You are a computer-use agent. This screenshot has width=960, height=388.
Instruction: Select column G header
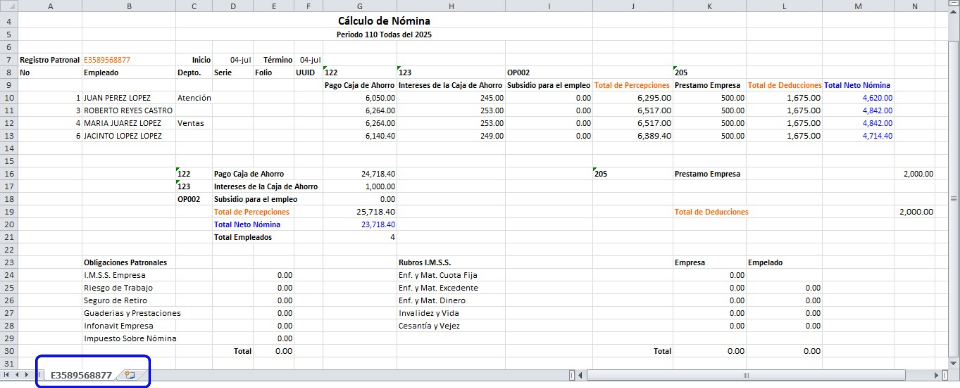(359, 6)
